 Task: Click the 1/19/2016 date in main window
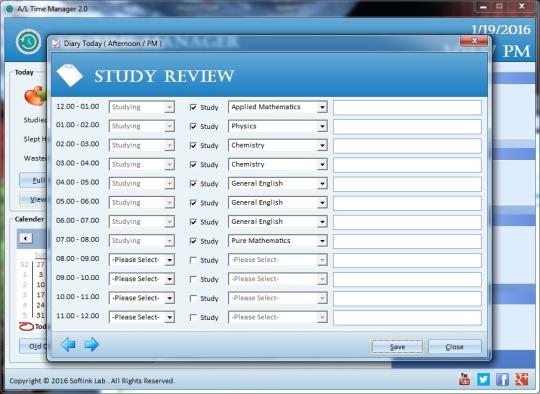pyautogui.click(x=501, y=30)
